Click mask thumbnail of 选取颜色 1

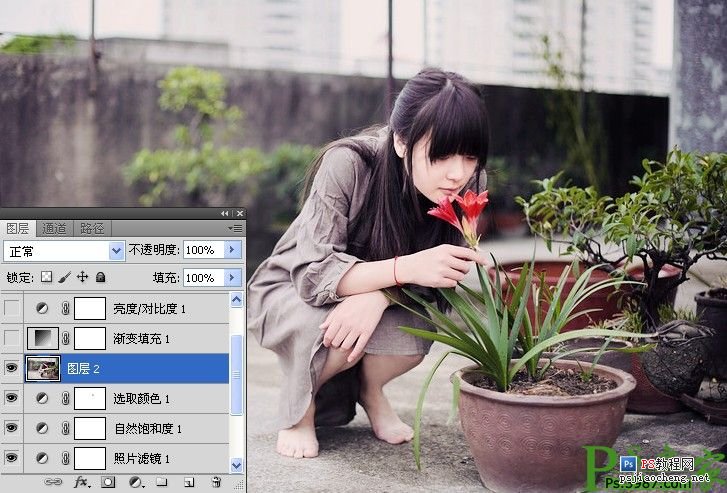click(x=90, y=398)
